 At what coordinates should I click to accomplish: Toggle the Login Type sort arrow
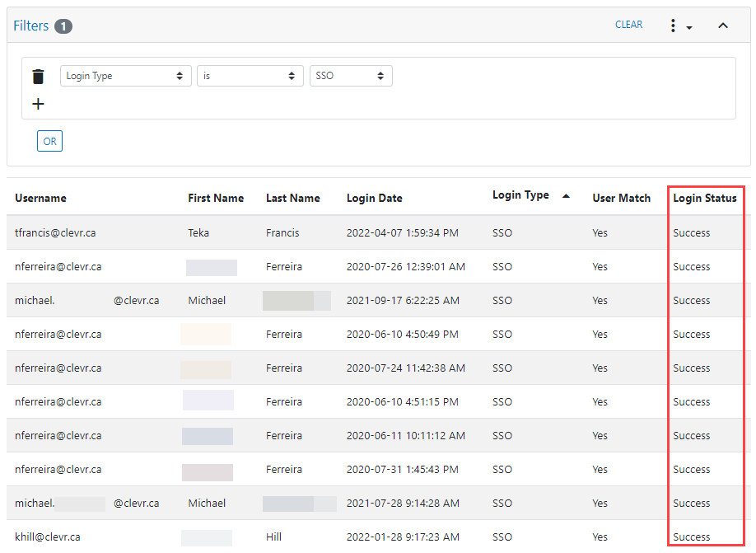pos(567,196)
